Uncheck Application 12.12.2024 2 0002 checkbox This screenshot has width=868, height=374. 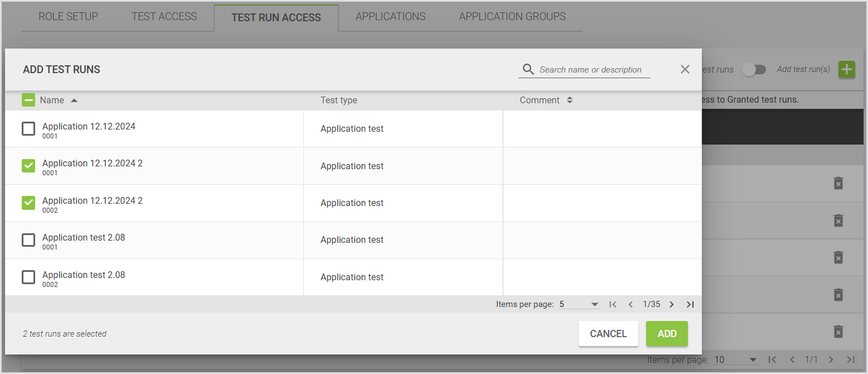pos(28,203)
